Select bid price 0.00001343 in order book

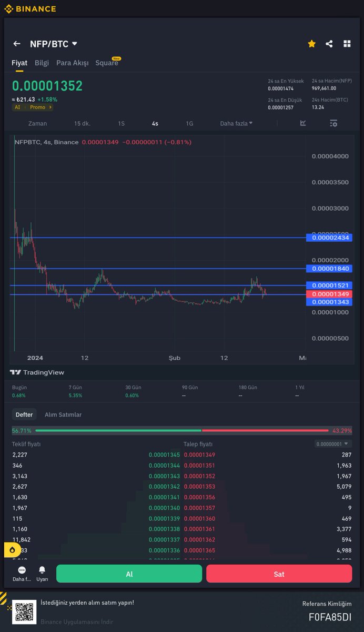(164, 476)
